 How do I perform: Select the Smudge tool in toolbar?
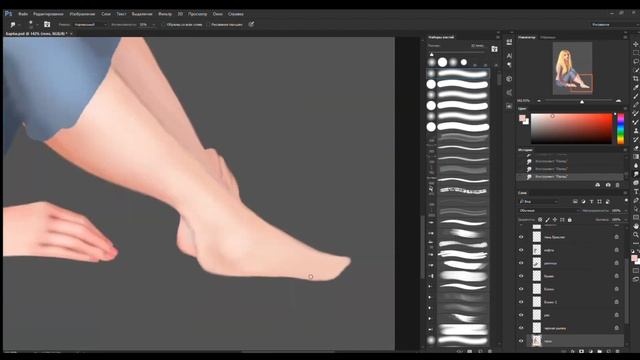click(x=636, y=174)
